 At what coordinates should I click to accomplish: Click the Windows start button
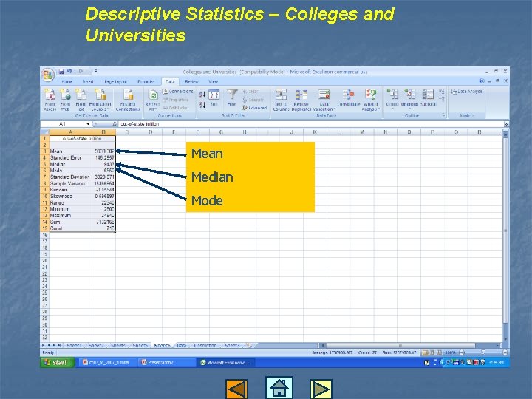(x=58, y=362)
